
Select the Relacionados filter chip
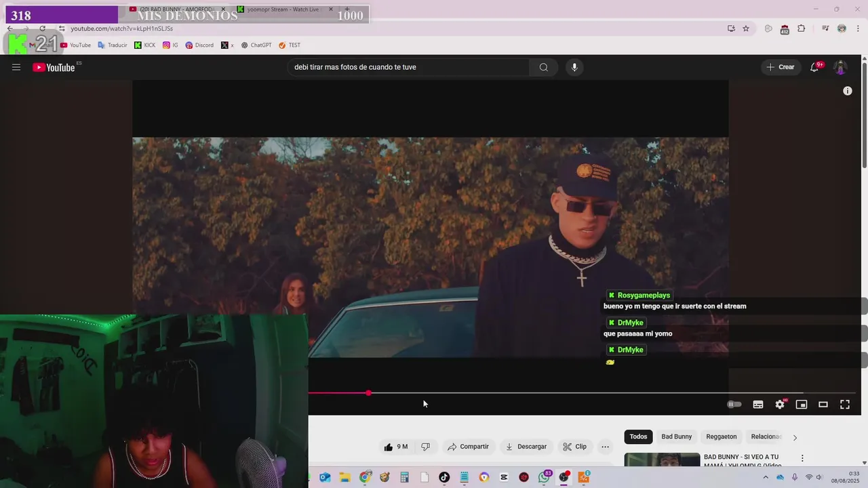[x=766, y=436]
